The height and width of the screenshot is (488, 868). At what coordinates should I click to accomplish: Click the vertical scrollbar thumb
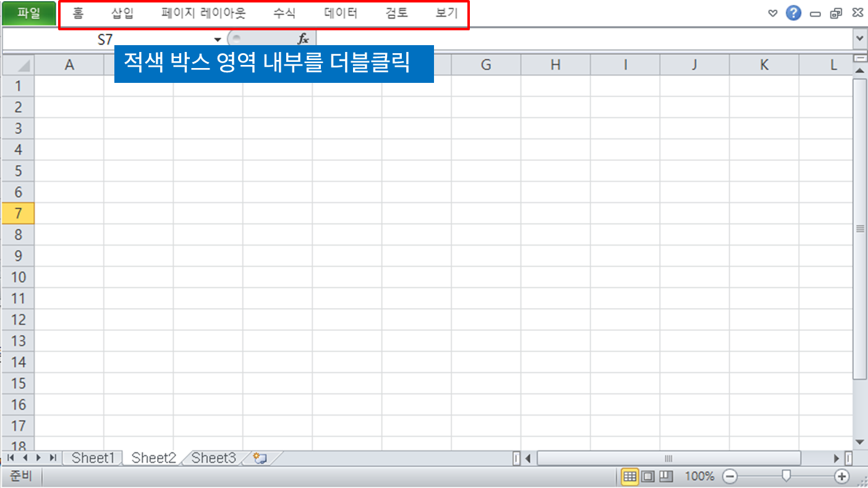(860, 228)
